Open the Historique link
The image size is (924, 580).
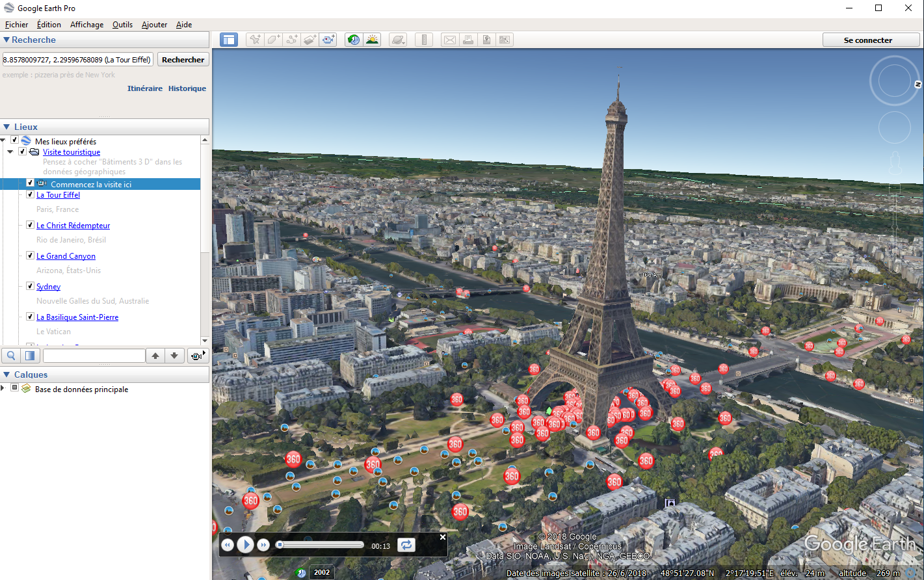pyautogui.click(x=187, y=88)
